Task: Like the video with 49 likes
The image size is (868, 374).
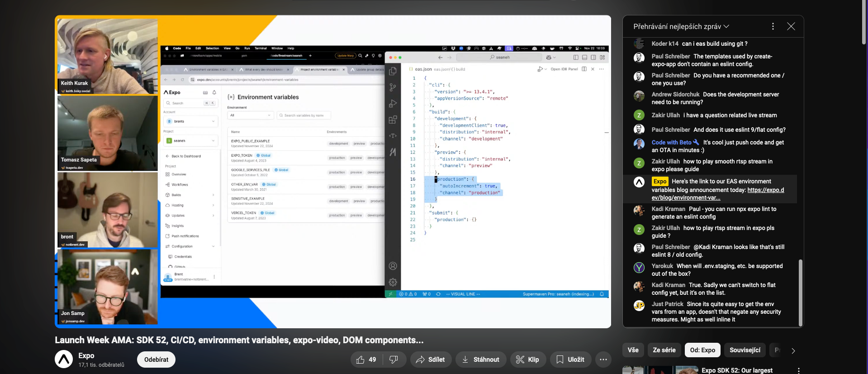Action: click(x=366, y=360)
